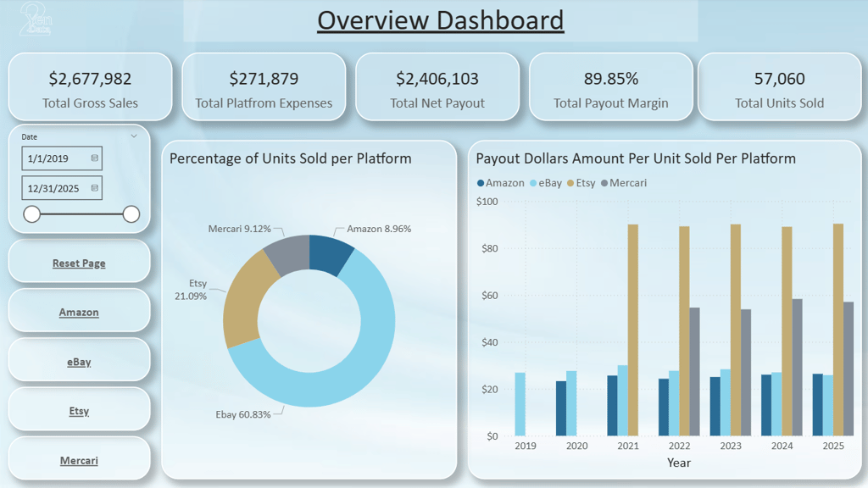
Task: Click the Year axis title
Action: (679, 463)
